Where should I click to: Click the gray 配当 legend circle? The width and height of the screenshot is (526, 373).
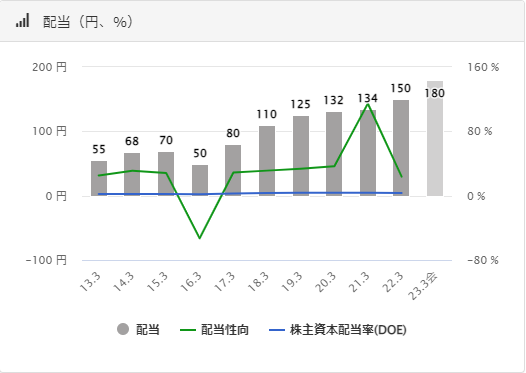[123, 329]
